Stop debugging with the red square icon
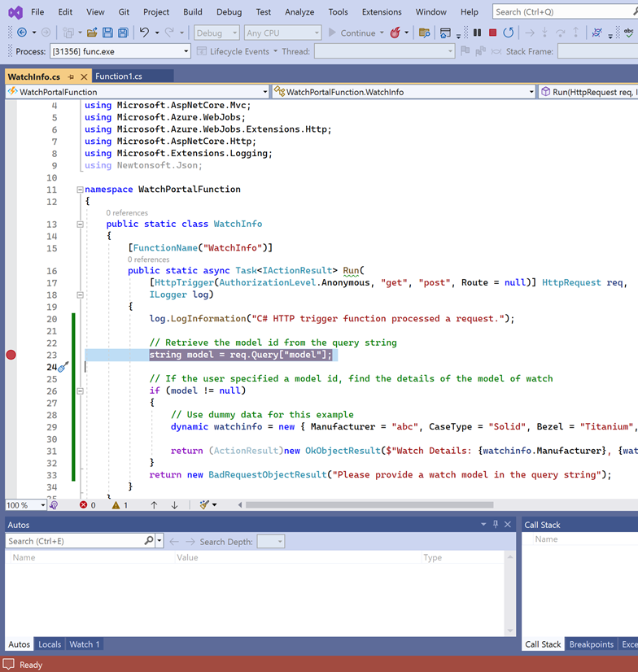638x672 pixels. point(492,33)
